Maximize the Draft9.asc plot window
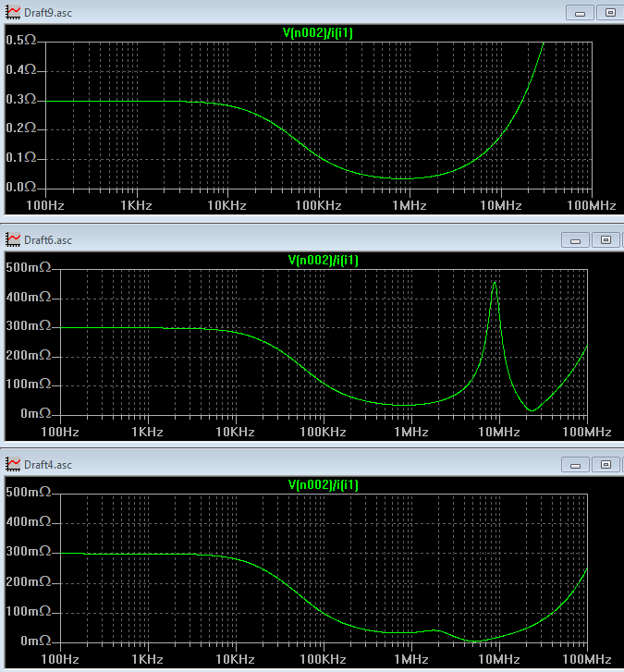624x672 pixels. click(610, 13)
